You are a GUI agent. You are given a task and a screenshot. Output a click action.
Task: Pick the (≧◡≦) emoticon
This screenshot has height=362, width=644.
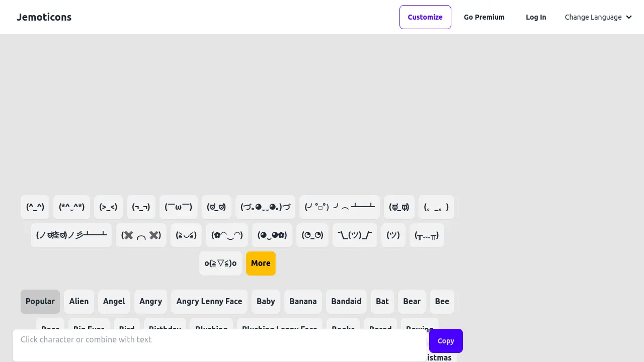coord(186,235)
